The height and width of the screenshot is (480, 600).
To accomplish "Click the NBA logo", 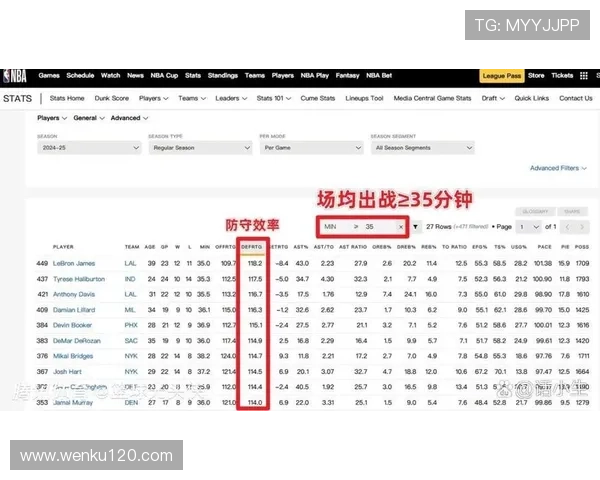I will coord(15,76).
